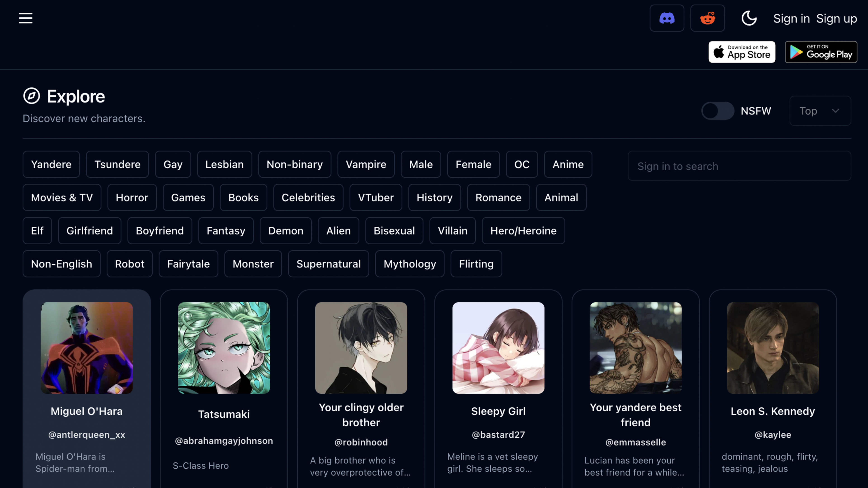The height and width of the screenshot is (488, 868).
Task: Open Leon S. Kennedy character image
Action: pyautogui.click(x=773, y=348)
